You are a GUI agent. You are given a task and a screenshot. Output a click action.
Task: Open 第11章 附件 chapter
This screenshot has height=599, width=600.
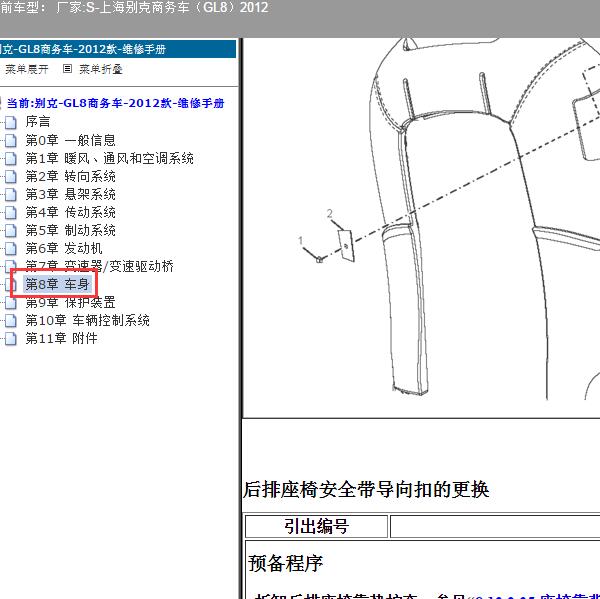click(61, 338)
